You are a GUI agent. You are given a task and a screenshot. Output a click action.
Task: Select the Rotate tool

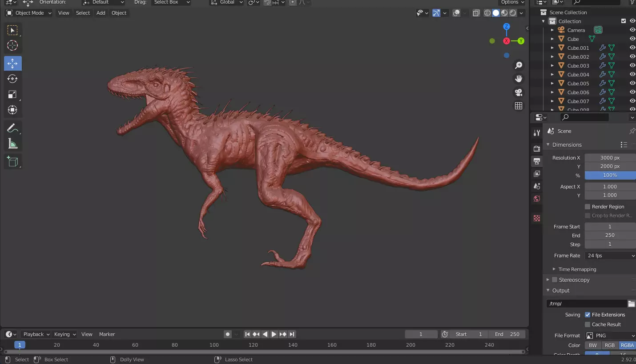click(12, 79)
